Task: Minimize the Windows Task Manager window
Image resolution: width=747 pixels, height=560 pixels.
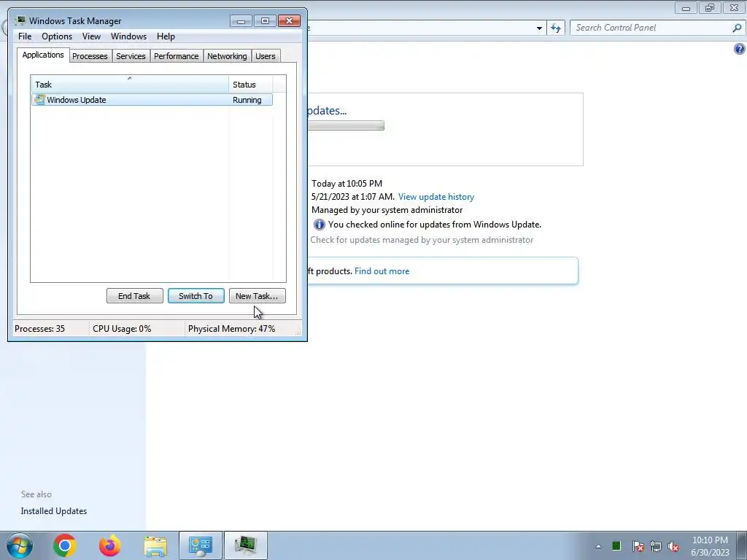Action: coord(241,21)
